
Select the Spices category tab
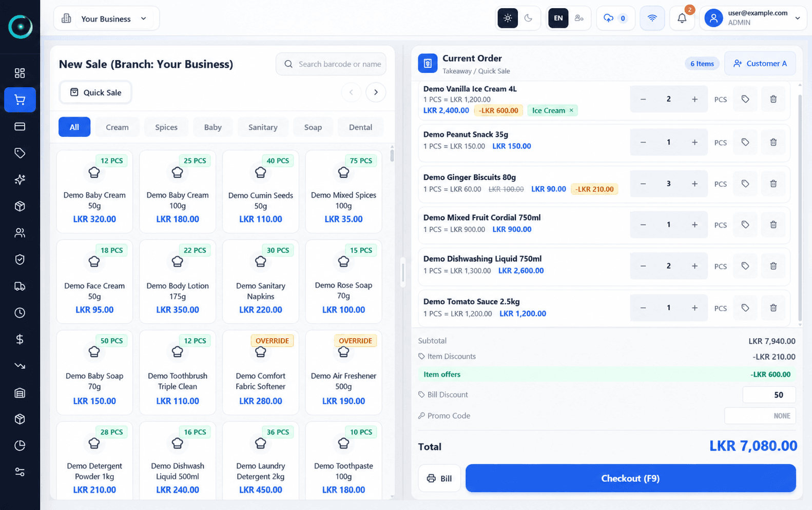pos(166,127)
